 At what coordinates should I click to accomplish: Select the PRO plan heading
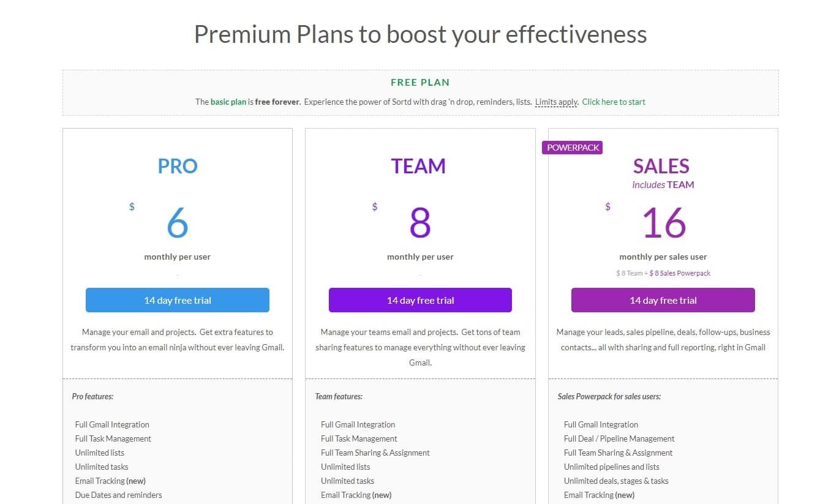(x=178, y=166)
